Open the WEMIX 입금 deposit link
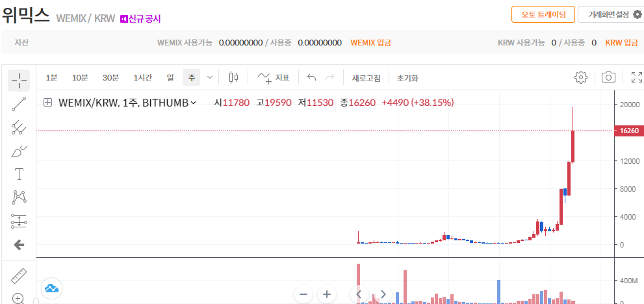Screen dimensions: 644x304 coord(370,42)
